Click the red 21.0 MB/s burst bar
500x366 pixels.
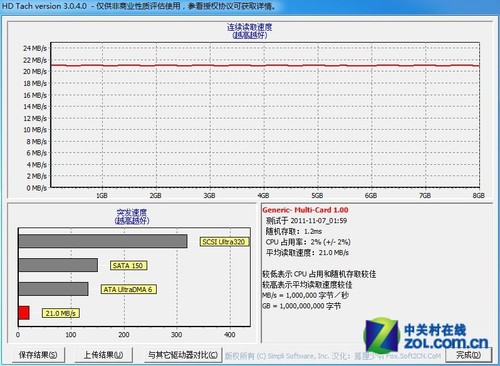24,313
